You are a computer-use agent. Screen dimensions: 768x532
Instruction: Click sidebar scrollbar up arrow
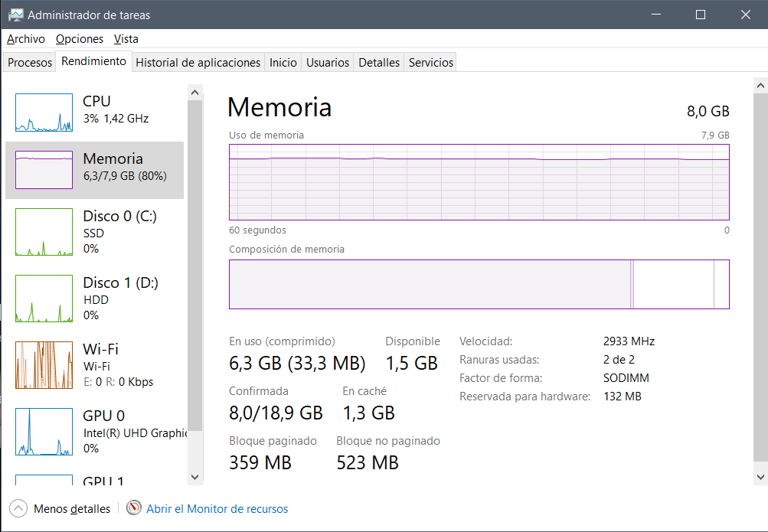click(x=195, y=93)
